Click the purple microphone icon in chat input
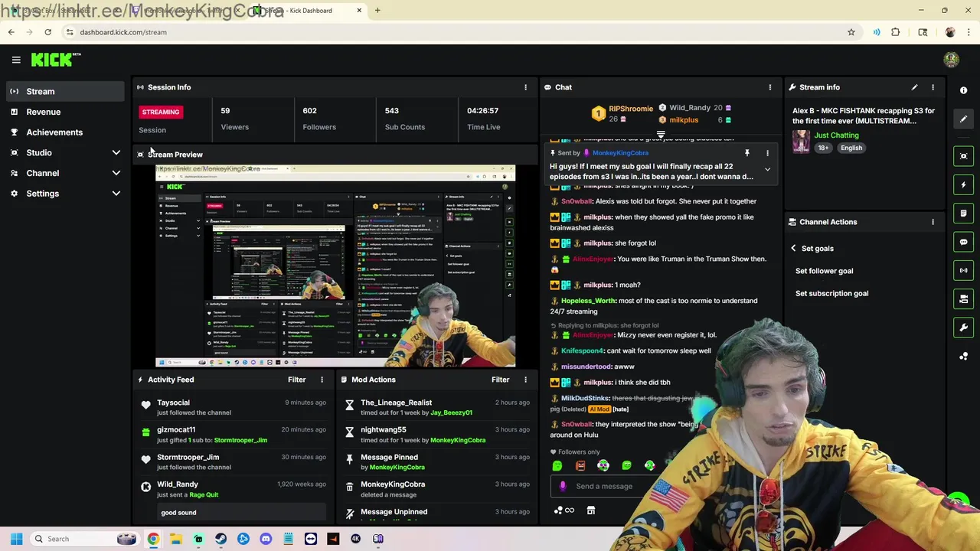Image resolution: width=980 pixels, height=551 pixels. 563,486
